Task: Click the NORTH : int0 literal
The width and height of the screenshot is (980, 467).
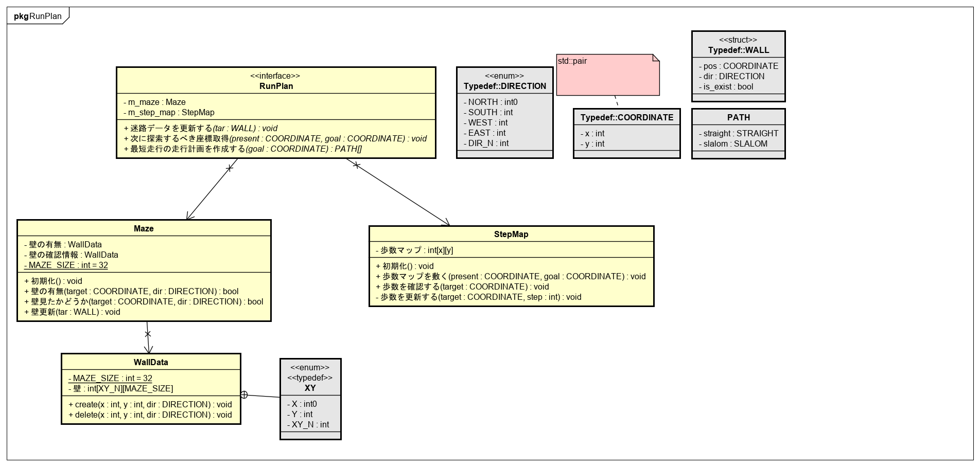Action: pos(491,102)
